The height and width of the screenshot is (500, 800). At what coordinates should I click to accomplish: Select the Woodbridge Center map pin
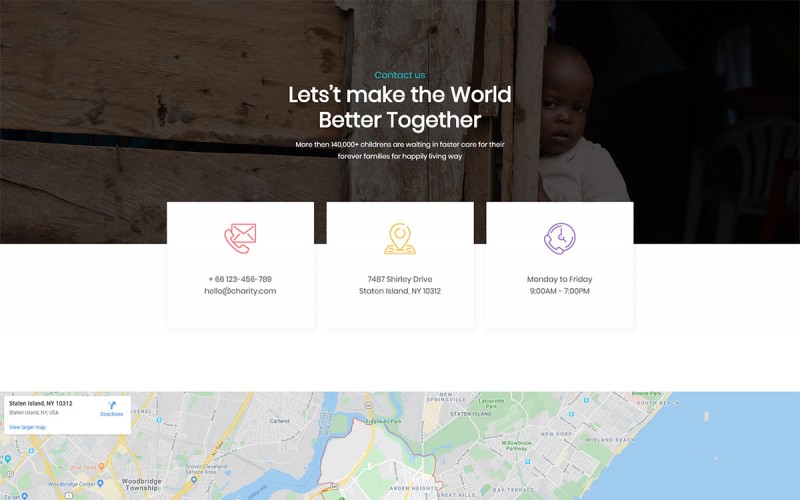100,483
